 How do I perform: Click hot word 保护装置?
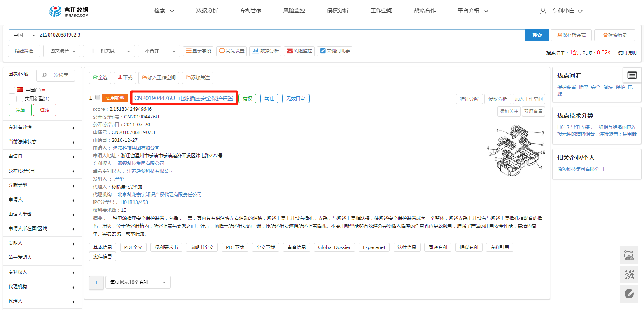tap(567, 87)
